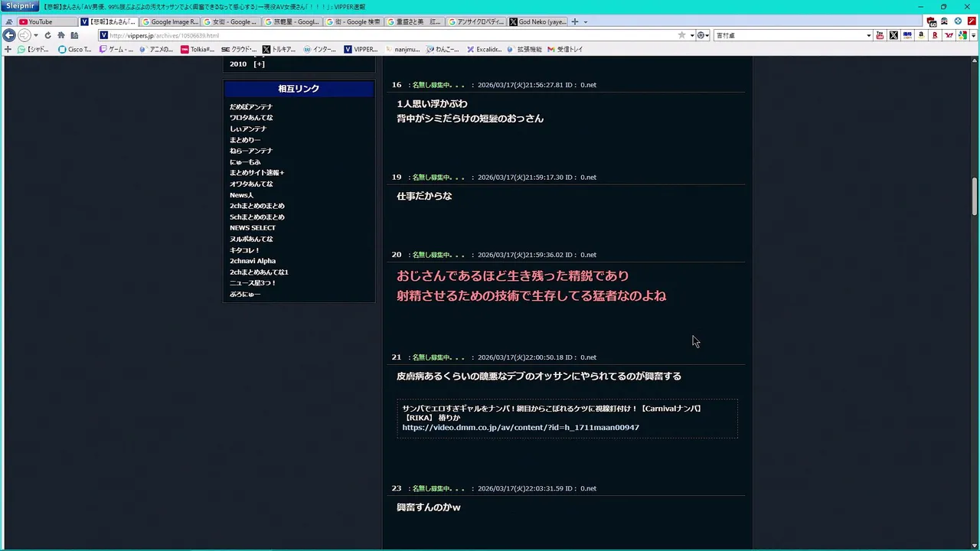Open the navigation history dropdown arrow

pyautogui.click(x=35, y=35)
